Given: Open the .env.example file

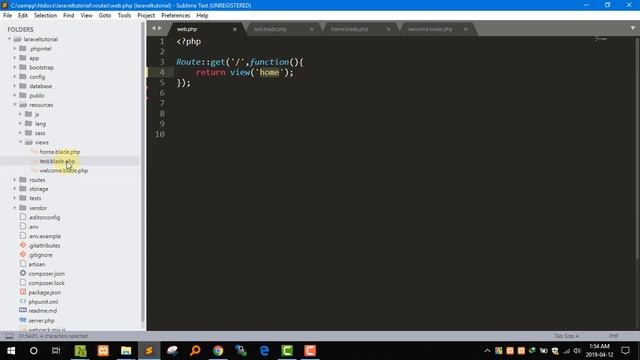Looking at the screenshot, I should point(44,236).
